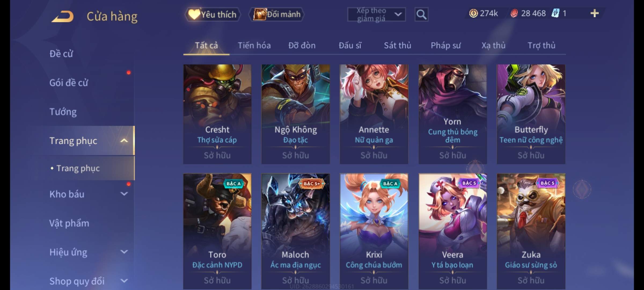Expand the Hiệu ứng sidebar section

[x=124, y=252]
